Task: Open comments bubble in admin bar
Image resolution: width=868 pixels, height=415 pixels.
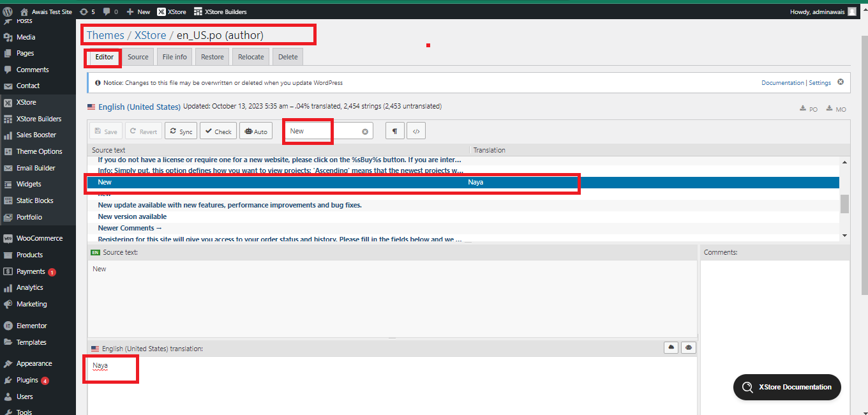Action: pyautogui.click(x=110, y=11)
